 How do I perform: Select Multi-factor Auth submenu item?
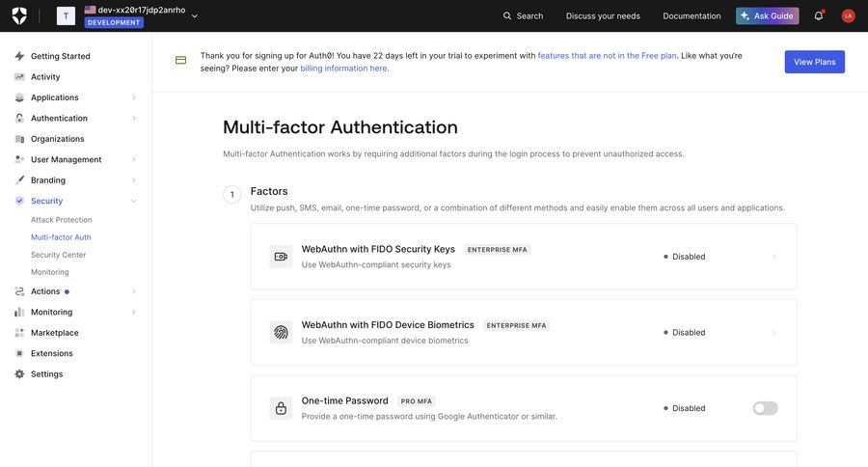[61, 237]
